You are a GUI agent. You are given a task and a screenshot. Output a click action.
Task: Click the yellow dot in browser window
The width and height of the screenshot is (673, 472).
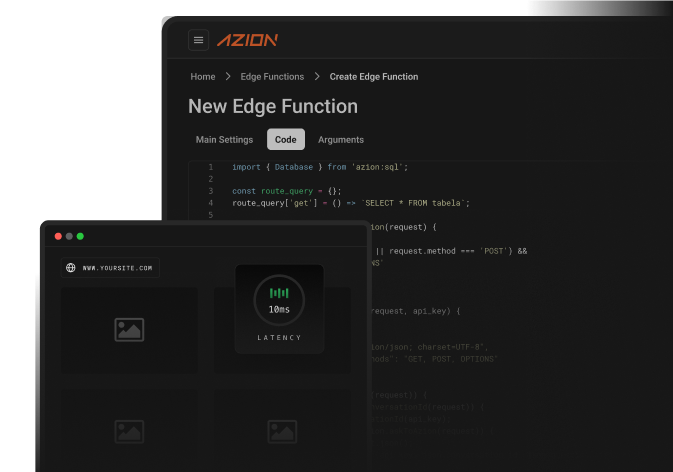68,236
